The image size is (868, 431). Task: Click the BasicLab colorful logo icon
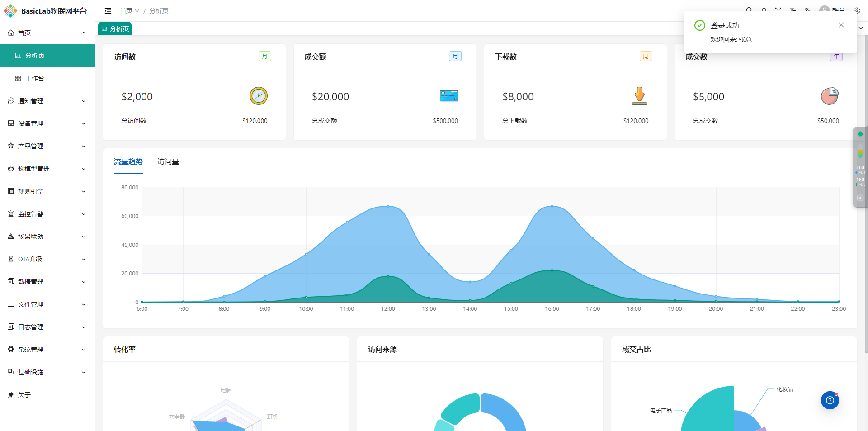[x=10, y=11]
